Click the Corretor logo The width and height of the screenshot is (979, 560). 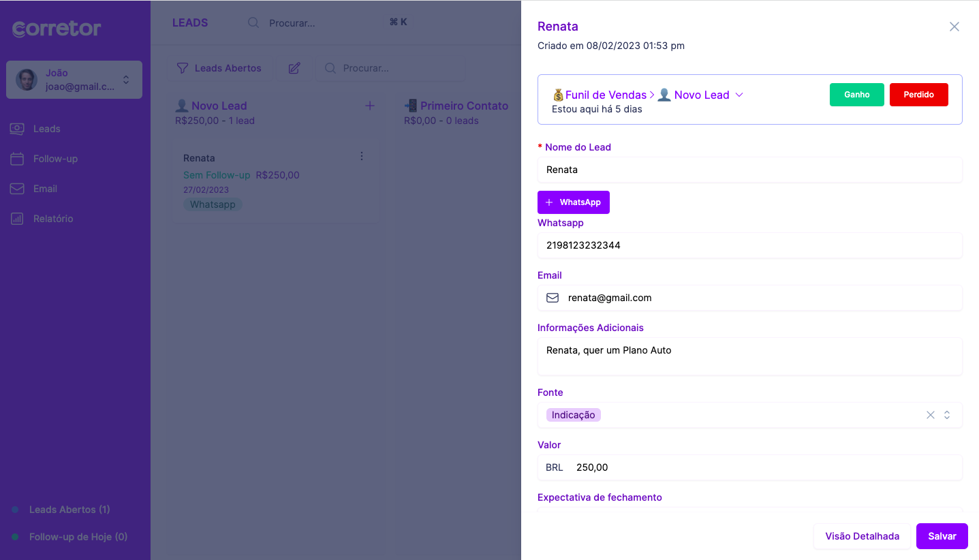pyautogui.click(x=57, y=29)
